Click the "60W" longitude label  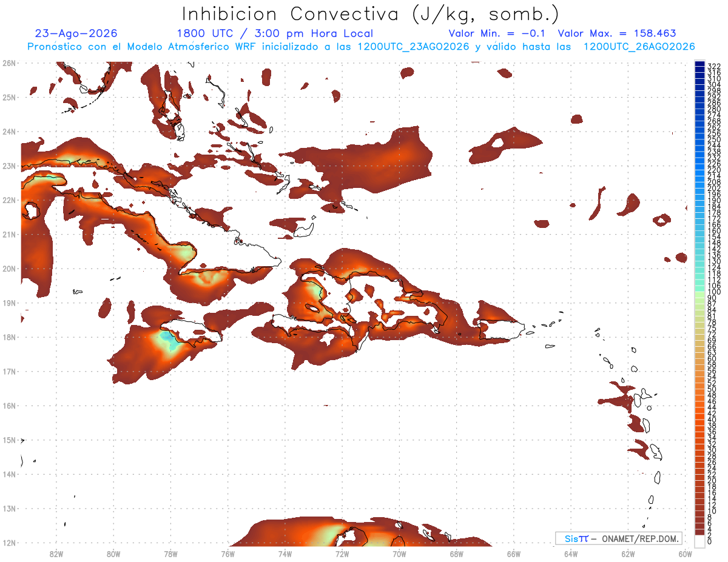coord(685,554)
